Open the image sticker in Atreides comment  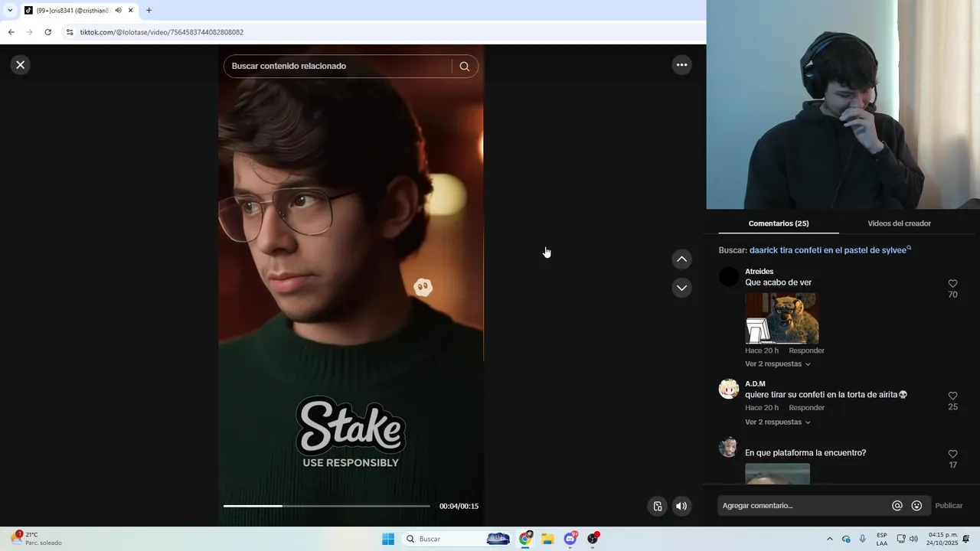pos(782,318)
